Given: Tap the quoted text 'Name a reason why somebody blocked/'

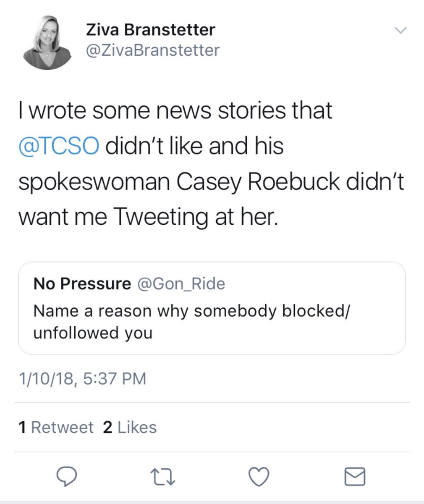Looking at the screenshot, I should coord(192,311).
